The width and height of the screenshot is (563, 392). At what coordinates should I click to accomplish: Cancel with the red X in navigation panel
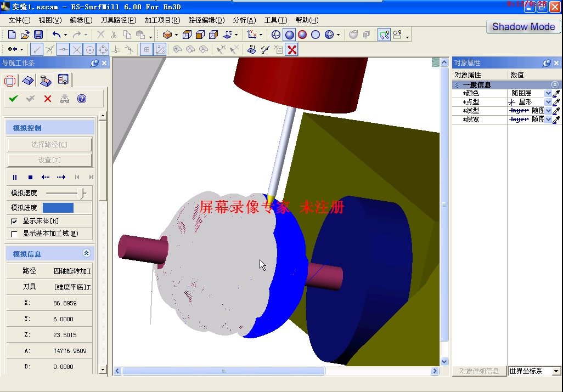[47, 99]
